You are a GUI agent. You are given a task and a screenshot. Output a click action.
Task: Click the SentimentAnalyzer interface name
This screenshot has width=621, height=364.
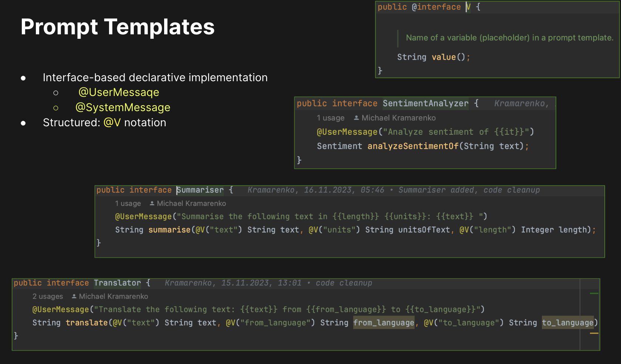click(425, 103)
